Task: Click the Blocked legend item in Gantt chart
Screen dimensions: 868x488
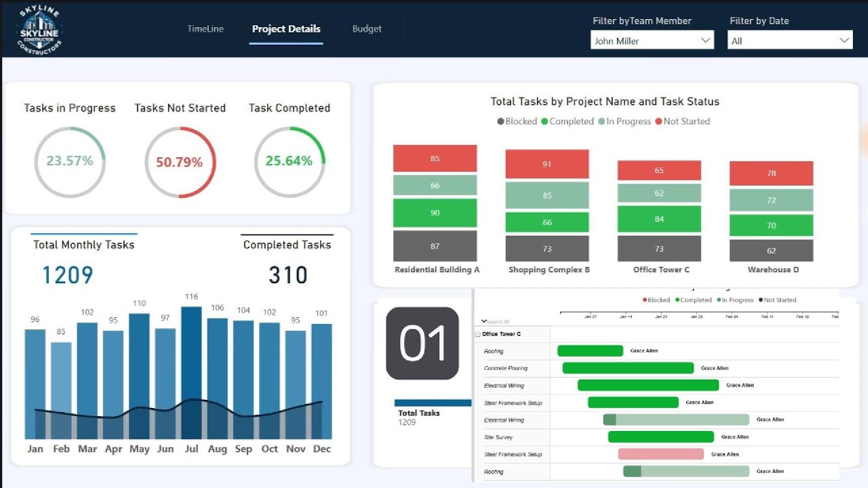Action: pos(656,300)
